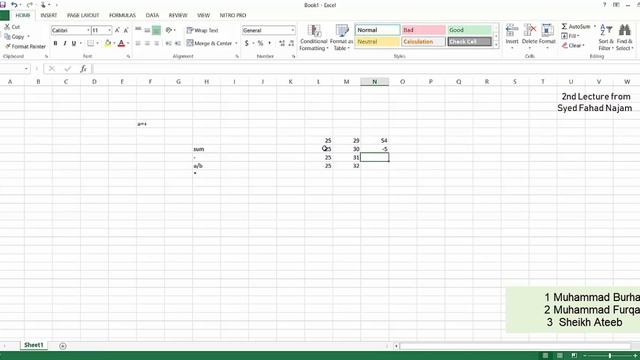Open the Font dialog launcher
Image resolution: width=640 pixels, height=360 pixels.
pyautogui.click(x=129, y=56)
